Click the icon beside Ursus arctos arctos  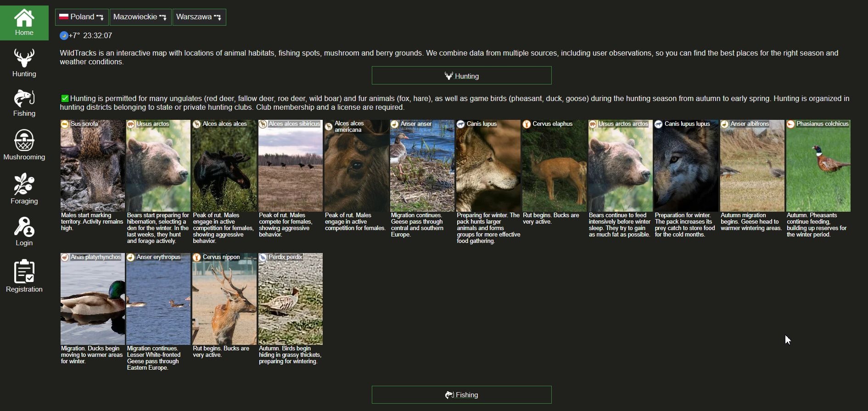coord(593,124)
